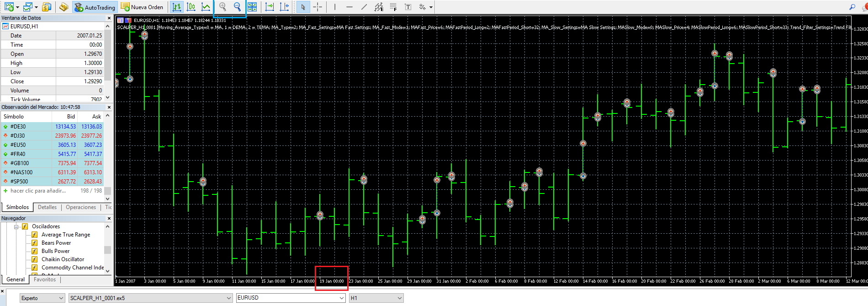Select #DJ30 symbol row

52,136
